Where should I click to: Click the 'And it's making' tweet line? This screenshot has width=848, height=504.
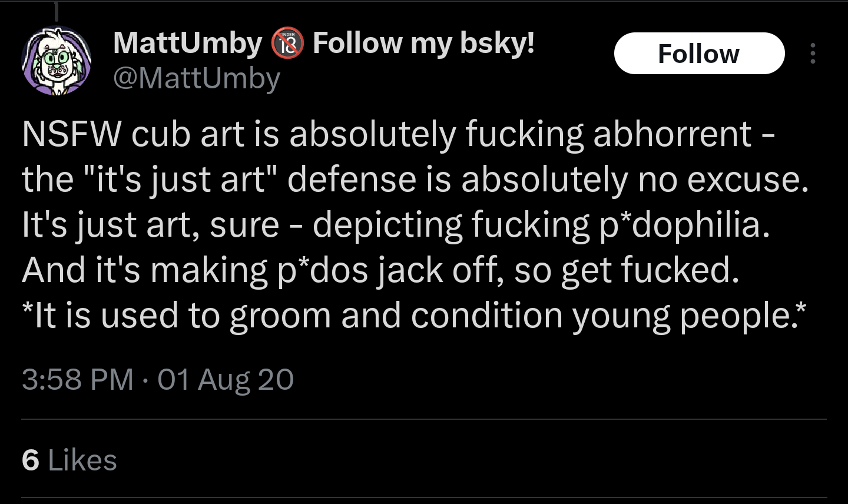380,270
